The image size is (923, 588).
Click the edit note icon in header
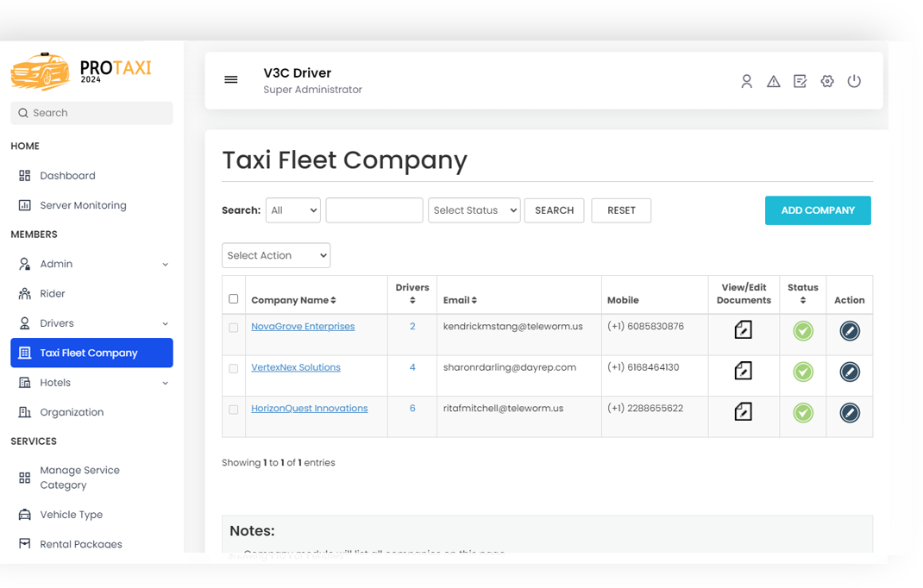[x=800, y=81]
